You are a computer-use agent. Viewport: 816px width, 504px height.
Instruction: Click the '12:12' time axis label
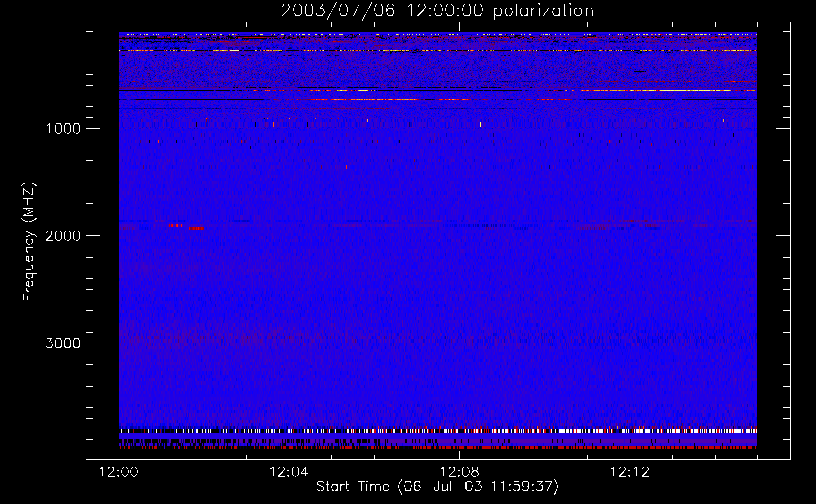pos(630,472)
